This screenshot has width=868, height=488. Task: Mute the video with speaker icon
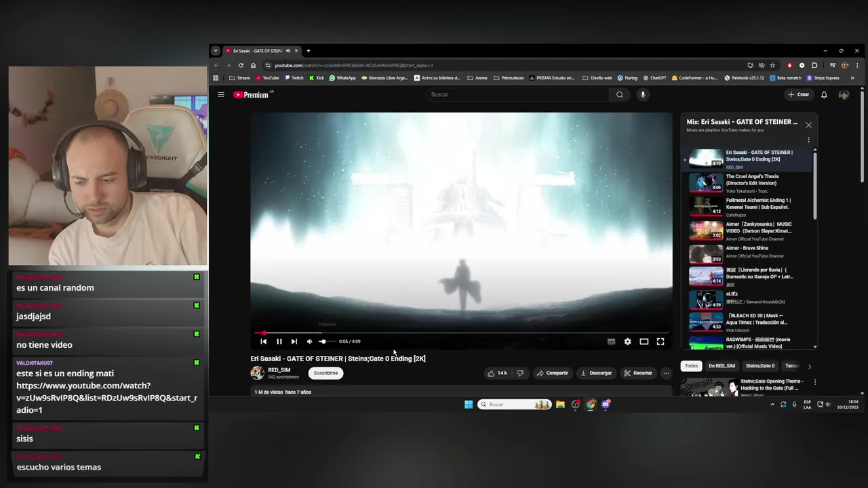[309, 342]
